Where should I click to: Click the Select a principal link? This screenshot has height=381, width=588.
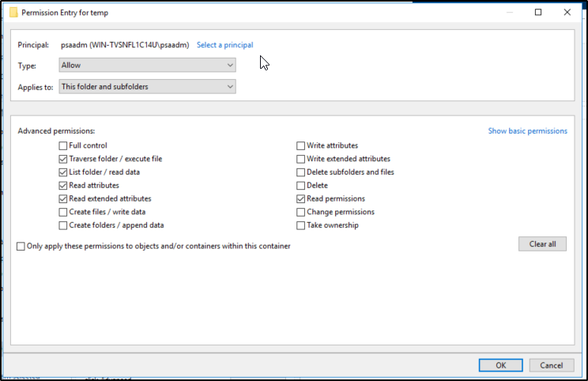click(x=224, y=45)
